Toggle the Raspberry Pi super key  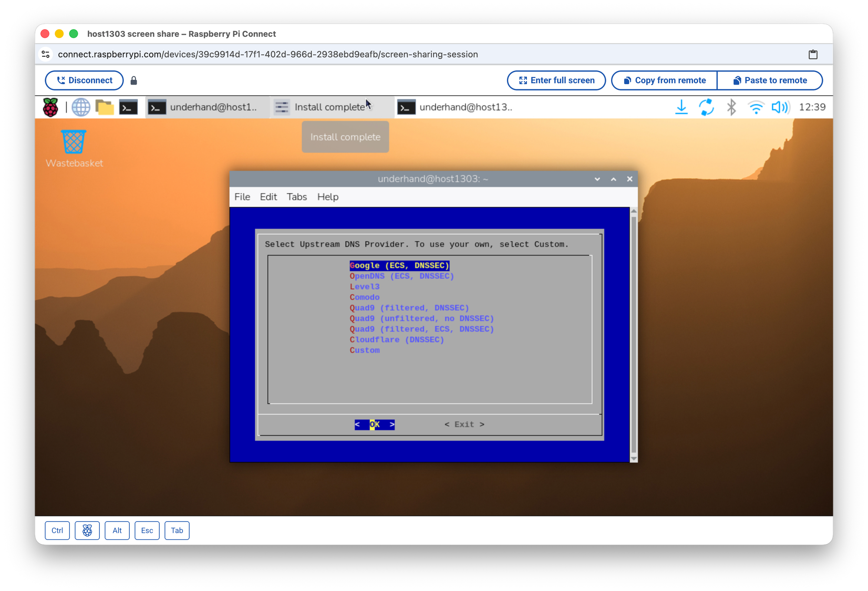[87, 530]
